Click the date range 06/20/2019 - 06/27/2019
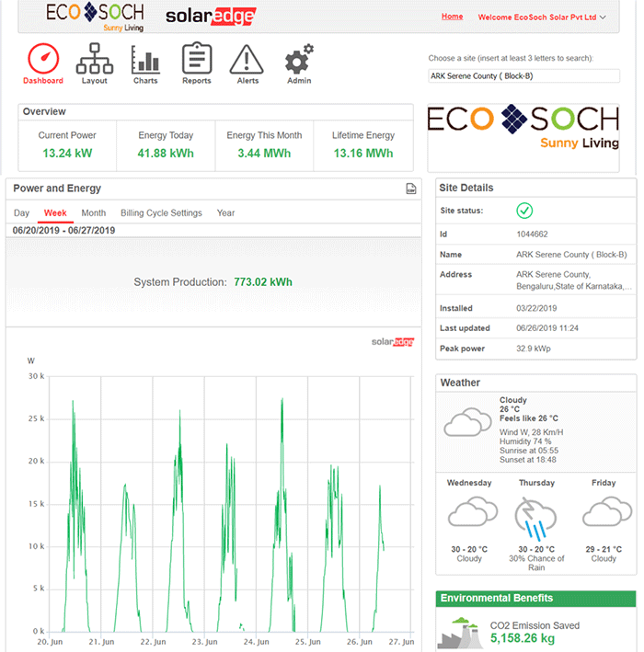The width and height of the screenshot is (644, 652). tap(63, 231)
